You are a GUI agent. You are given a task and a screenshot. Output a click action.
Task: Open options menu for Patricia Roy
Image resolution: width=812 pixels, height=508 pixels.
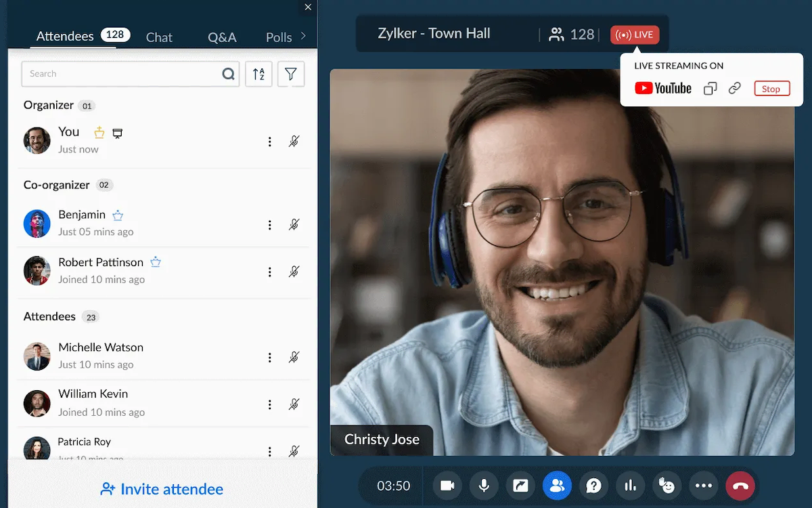click(269, 451)
